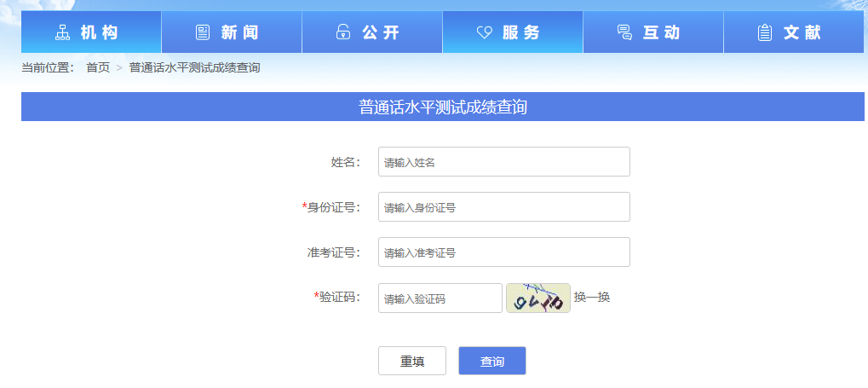Image resolution: width=868 pixels, height=388 pixels.
Task: Focus the 姓名 name input field
Action: (x=503, y=162)
